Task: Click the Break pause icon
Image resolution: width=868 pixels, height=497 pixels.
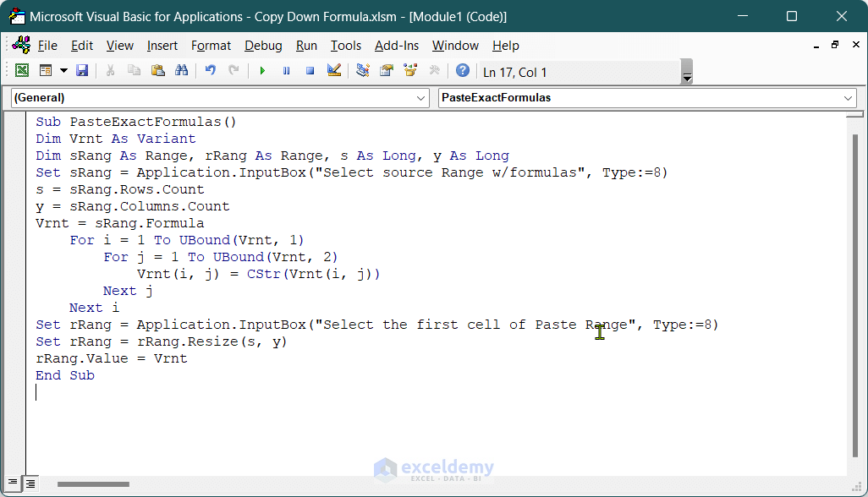Action: (286, 71)
